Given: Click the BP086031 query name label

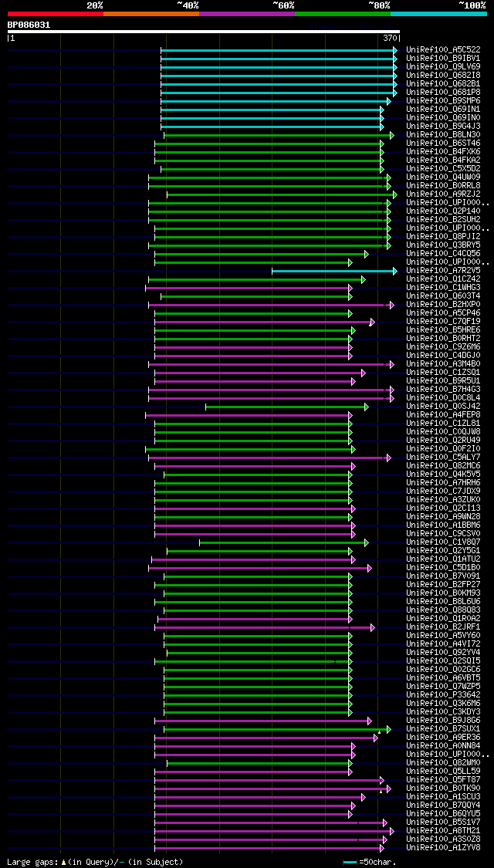Looking at the screenshot, I should pos(29,25).
